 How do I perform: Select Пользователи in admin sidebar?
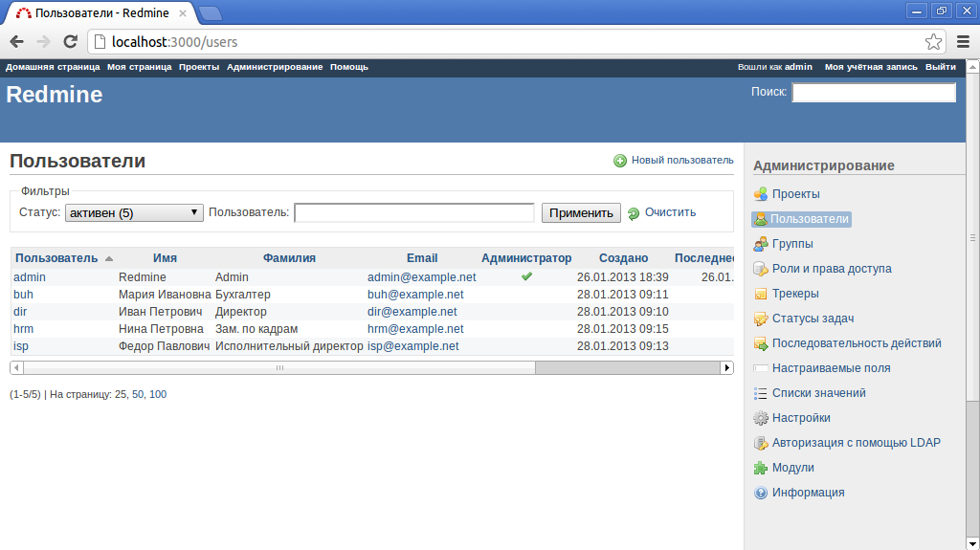pos(802,219)
